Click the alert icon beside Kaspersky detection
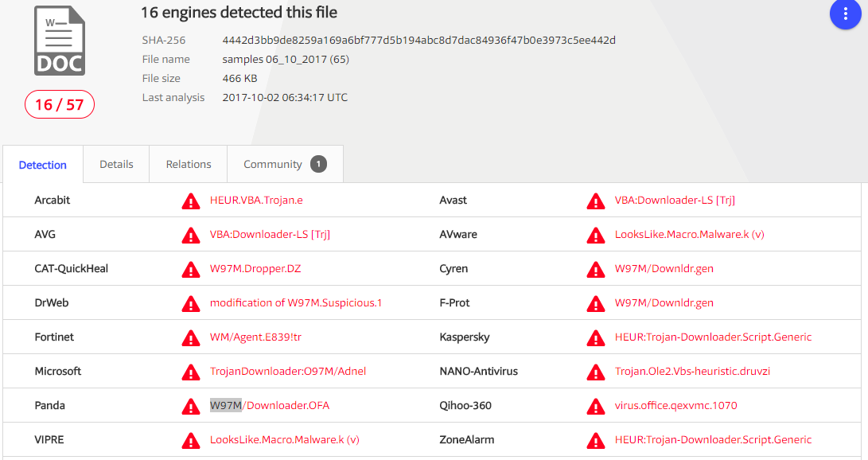 tap(595, 337)
